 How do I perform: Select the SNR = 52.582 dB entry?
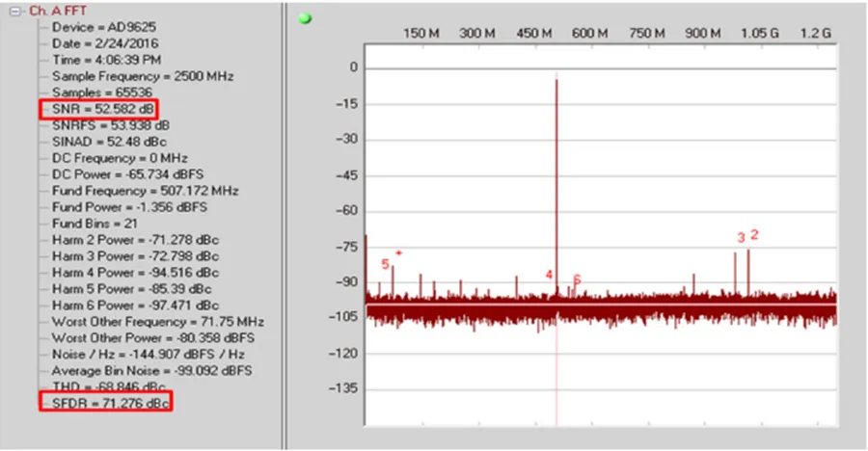click(98, 108)
